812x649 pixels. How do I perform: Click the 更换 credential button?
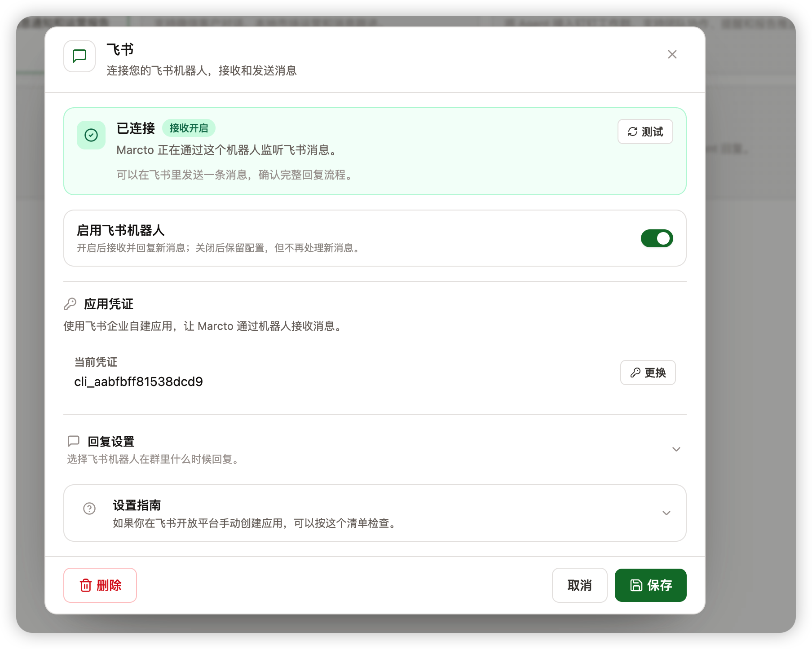coord(648,373)
